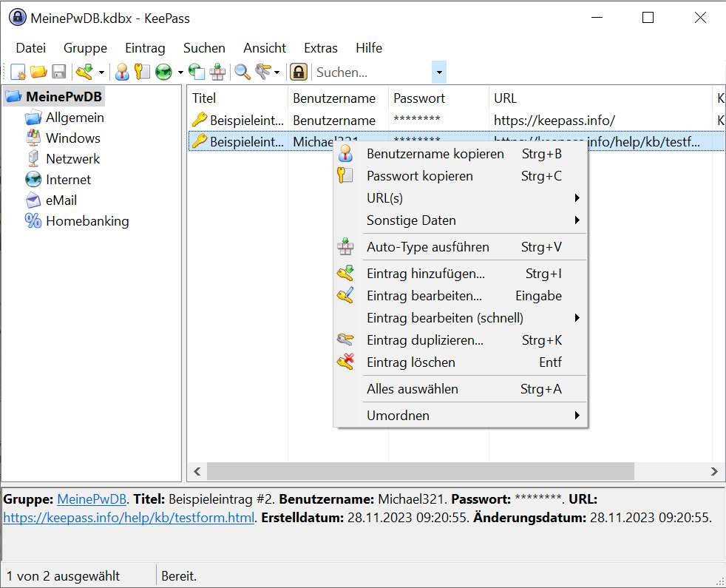
Task: Open the Suchen menu
Action: click(204, 48)
